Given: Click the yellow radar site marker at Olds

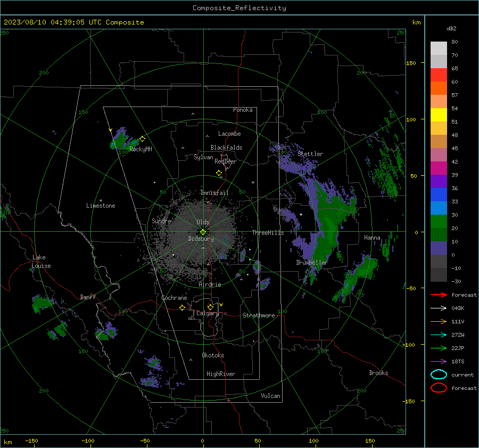Looking at the screenshot, I should click(x=203, y=232).
